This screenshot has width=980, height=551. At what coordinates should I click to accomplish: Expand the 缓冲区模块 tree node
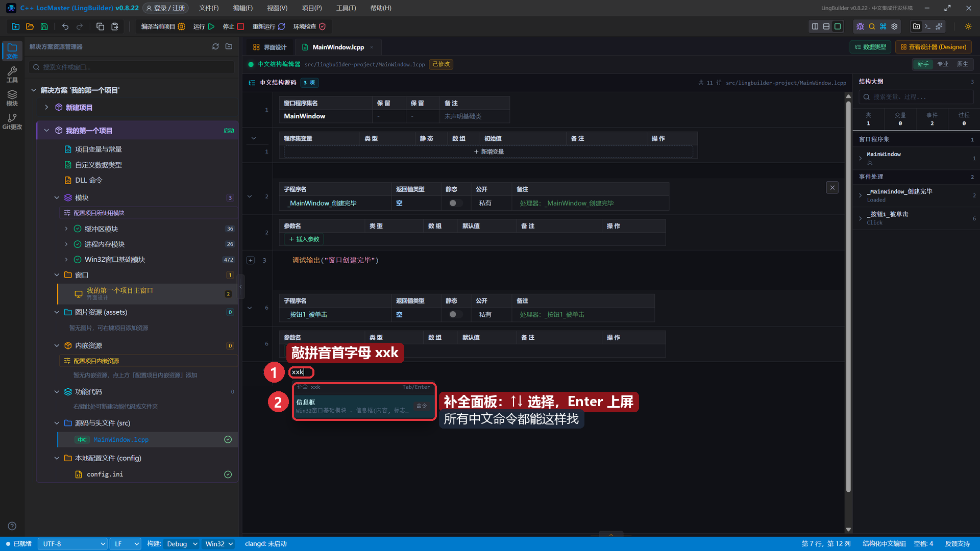pyautogui.click(x=66, y=229)
